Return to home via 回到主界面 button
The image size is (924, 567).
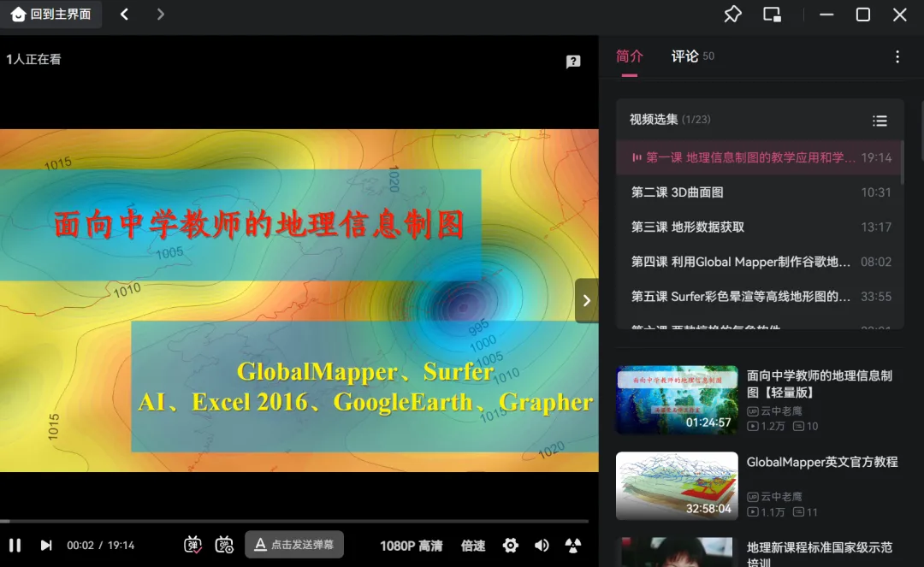(50, 15)
